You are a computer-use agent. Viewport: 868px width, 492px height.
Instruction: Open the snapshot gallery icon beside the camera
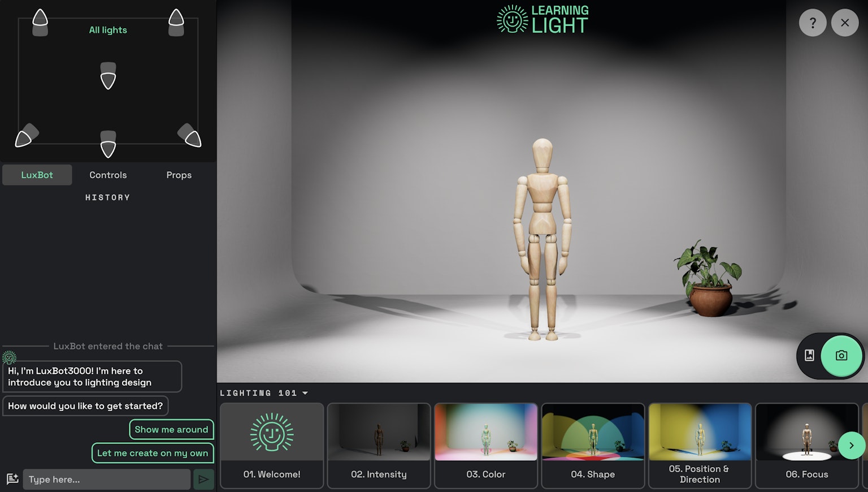point(810,356)
